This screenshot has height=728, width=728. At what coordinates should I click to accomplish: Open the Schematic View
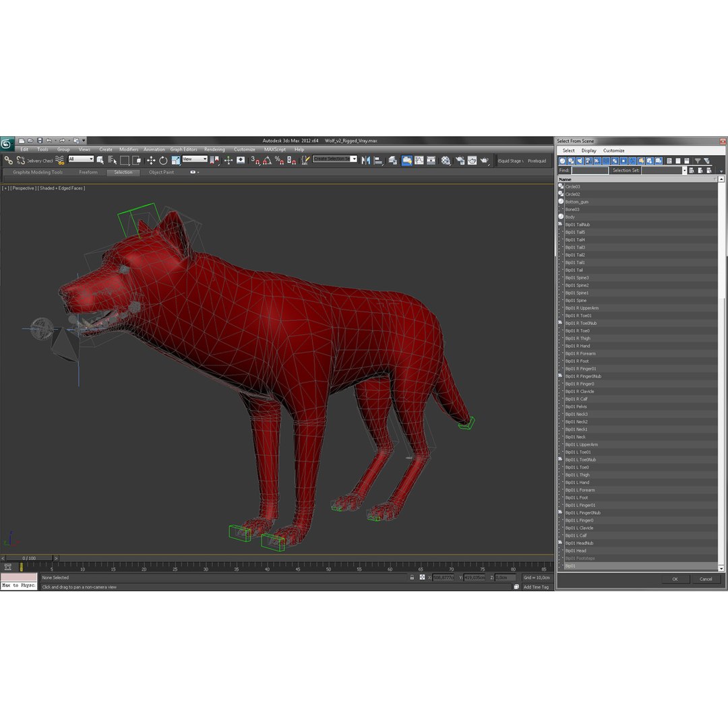coord(431,160)
